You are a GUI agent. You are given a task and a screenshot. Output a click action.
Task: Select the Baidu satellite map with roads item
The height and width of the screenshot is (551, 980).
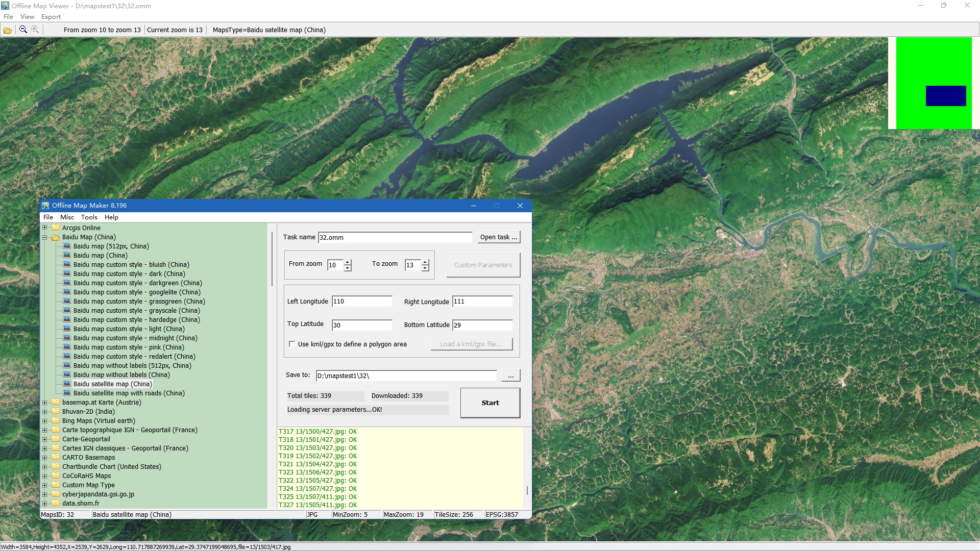129,393
